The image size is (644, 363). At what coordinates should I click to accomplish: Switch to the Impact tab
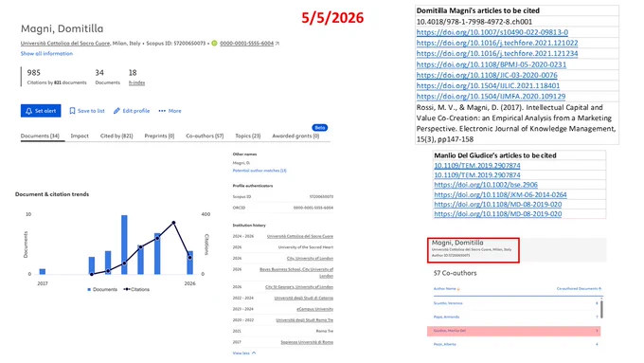(80, 136)
